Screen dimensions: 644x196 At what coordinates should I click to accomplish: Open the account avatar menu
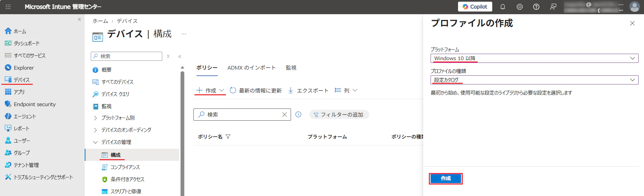click(x=635, y=7)
